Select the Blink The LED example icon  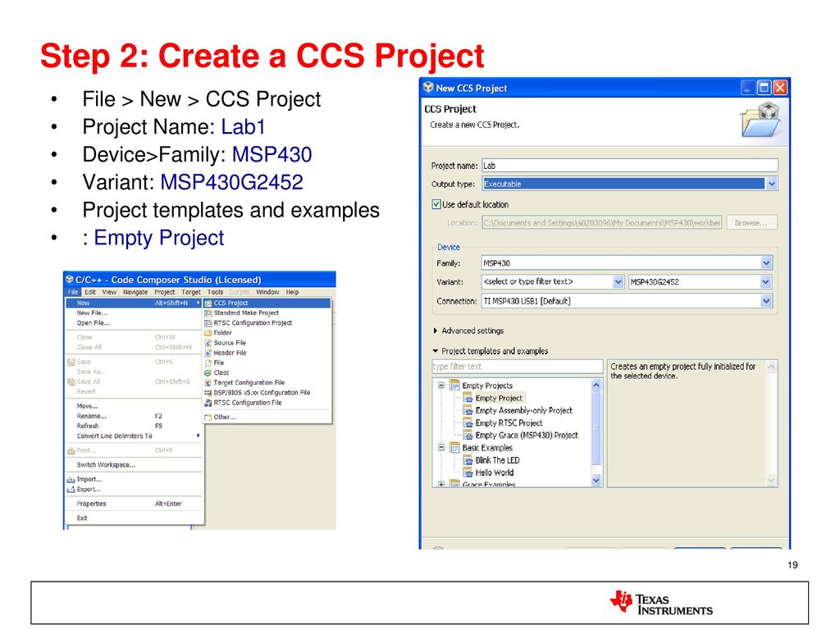point(468,460)
